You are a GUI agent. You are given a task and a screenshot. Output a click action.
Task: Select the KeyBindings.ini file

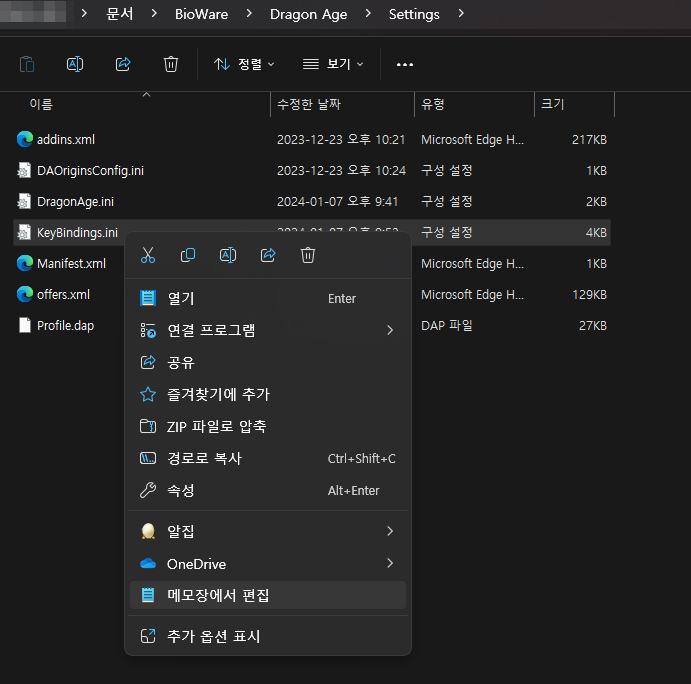click(77, 233)
